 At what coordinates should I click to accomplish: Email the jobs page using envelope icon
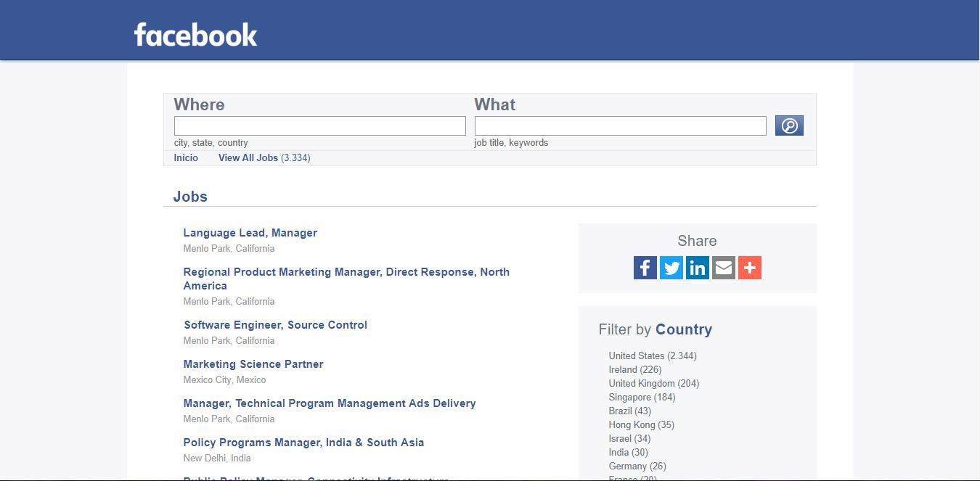(x=723, y=268)
